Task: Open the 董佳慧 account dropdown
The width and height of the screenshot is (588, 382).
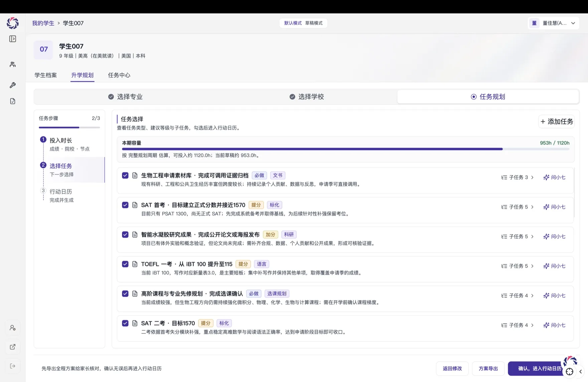Action: (x=553, y=23)
